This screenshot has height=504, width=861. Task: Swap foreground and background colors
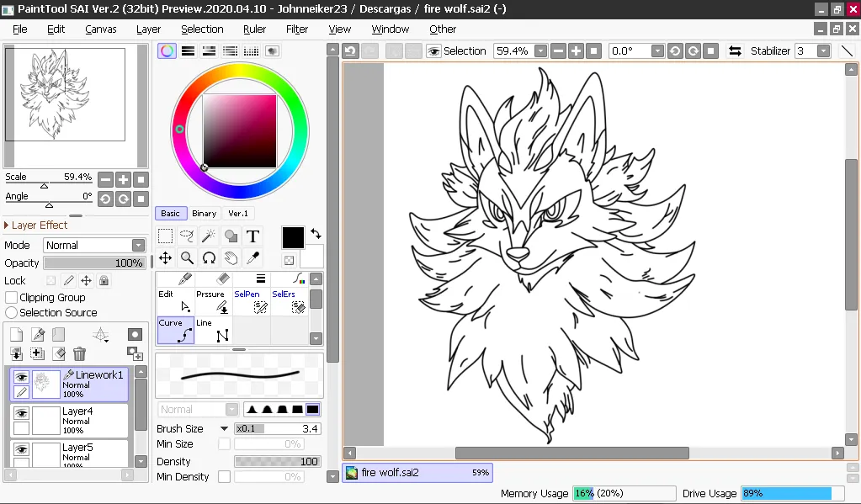coord(316,233)
